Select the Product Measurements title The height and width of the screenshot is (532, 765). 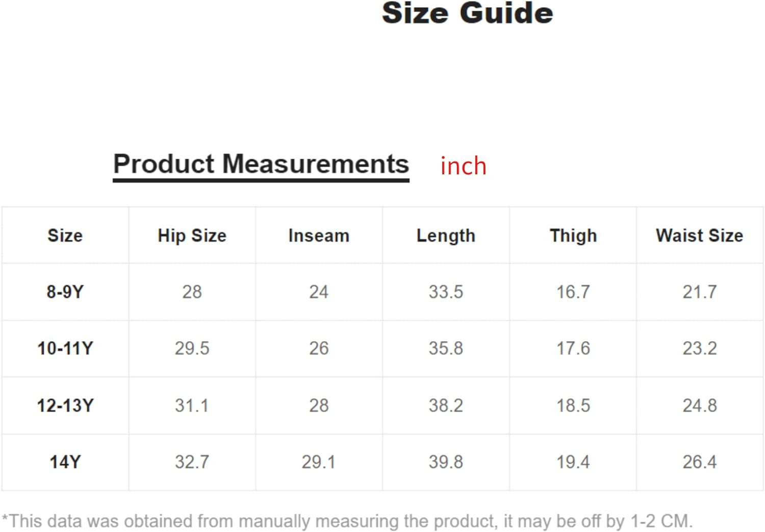[261, 164]
